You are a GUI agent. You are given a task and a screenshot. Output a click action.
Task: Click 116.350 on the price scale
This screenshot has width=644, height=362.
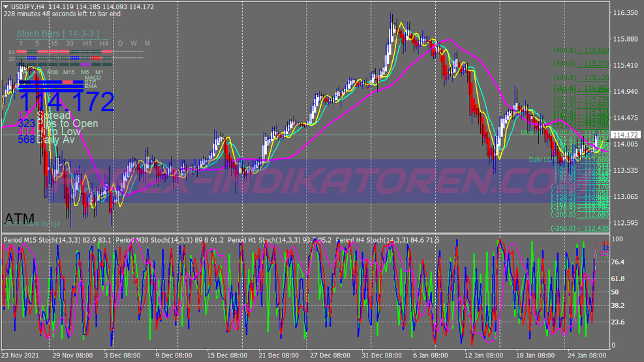[x=625, y=13]
